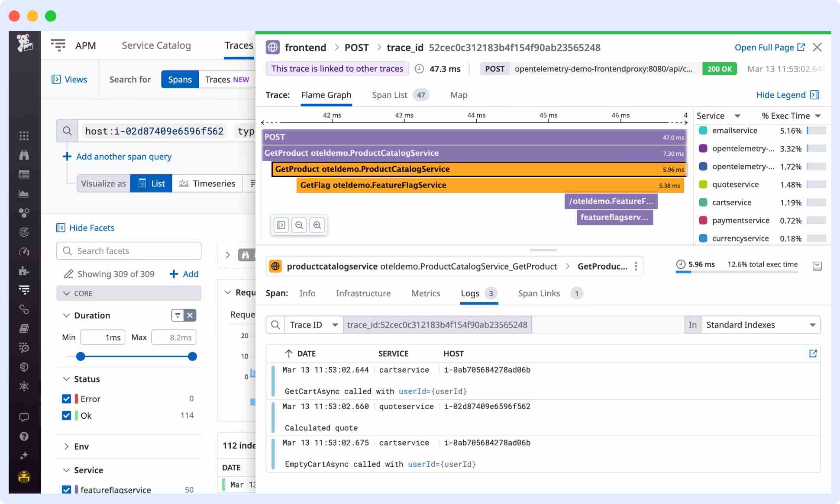The height and width of the screenshot is (504, 840).
Task: Uncheck the Error status facet
Action: coord(66,398)
